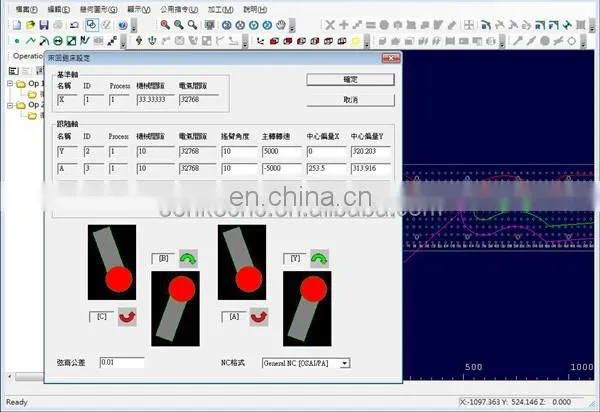The image size is (600, 412).
Task: Open the last menu bar item
Action: coord(255,9)
